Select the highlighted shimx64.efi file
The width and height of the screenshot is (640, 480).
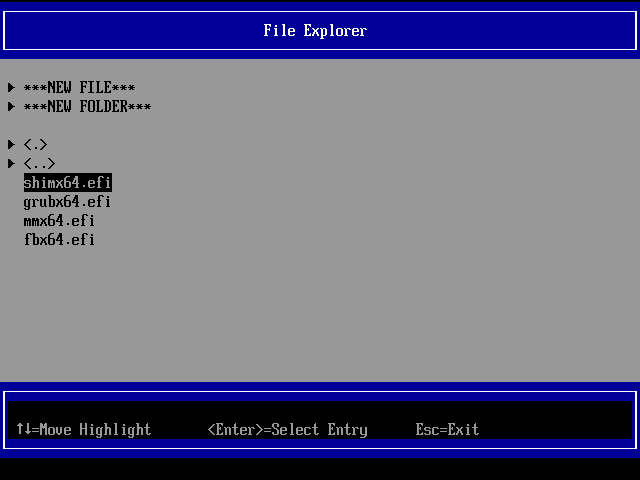click(x=67, y=183)
